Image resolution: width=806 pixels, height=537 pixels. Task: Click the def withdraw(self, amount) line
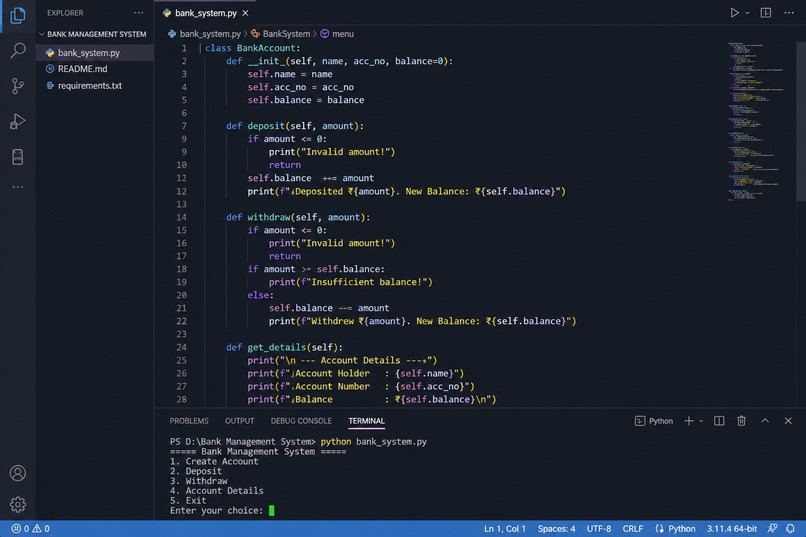click(298, 217)
